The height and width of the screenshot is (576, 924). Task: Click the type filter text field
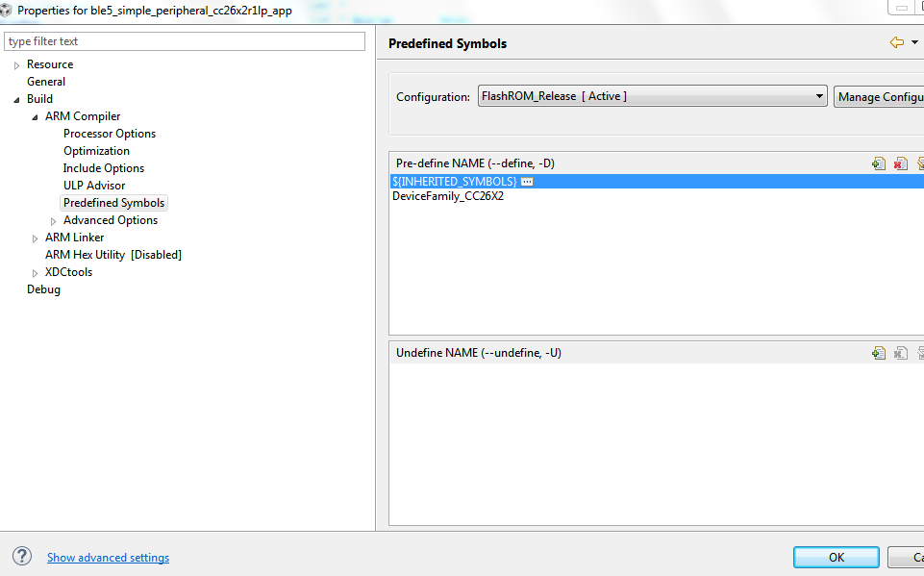click(185, 41)
